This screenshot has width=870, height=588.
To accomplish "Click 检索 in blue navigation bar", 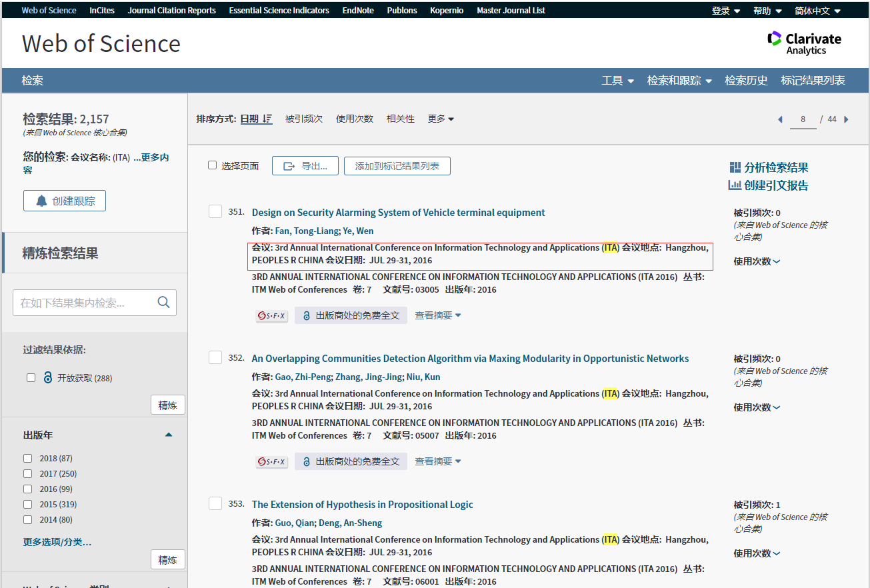I will click(33, 81).
